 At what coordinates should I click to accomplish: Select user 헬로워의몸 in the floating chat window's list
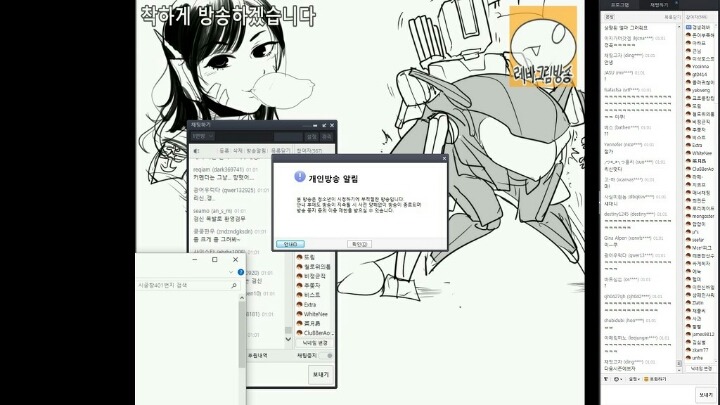[x=314, y=266]
